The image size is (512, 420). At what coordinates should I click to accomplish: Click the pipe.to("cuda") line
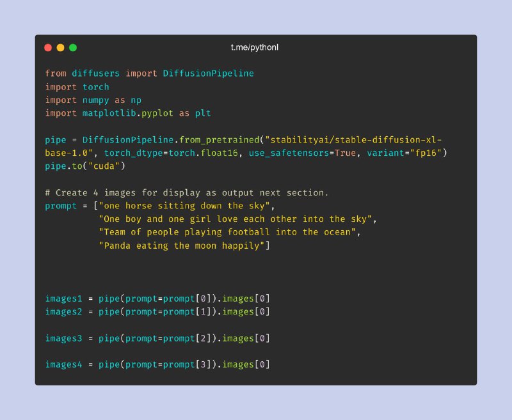click(85, 166)
